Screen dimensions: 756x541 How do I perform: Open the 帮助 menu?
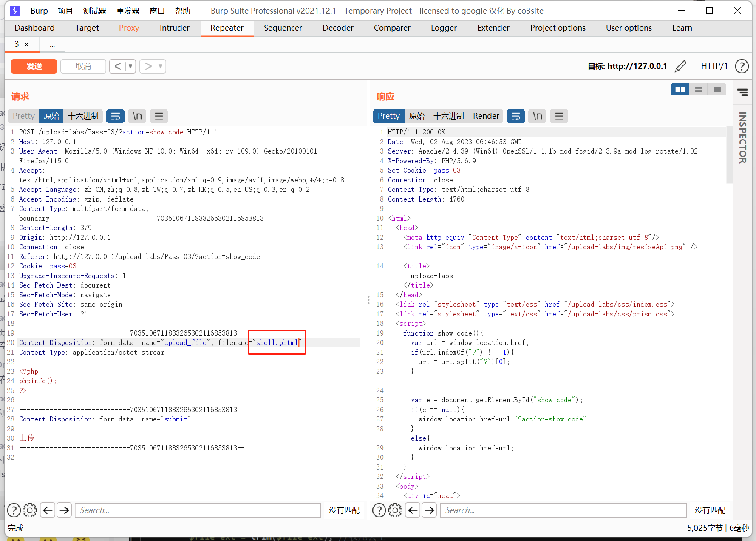pos(183,11)
